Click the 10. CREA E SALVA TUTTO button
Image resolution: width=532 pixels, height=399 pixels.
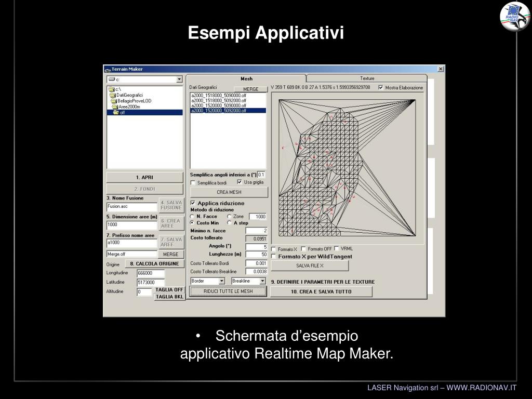tap(321, 292)
